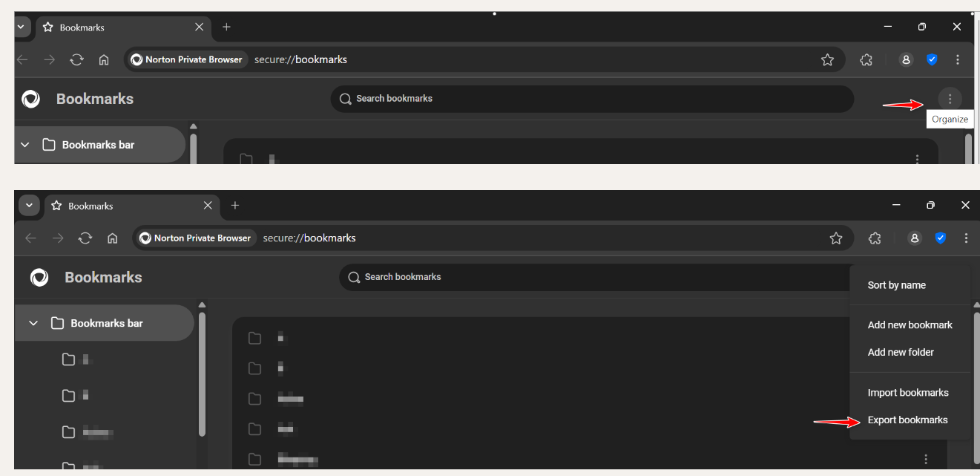Collapse the Bookmarks bar chevron in the upper sidebar
Viewport: 980px width, 476px height.
(25, 145)
